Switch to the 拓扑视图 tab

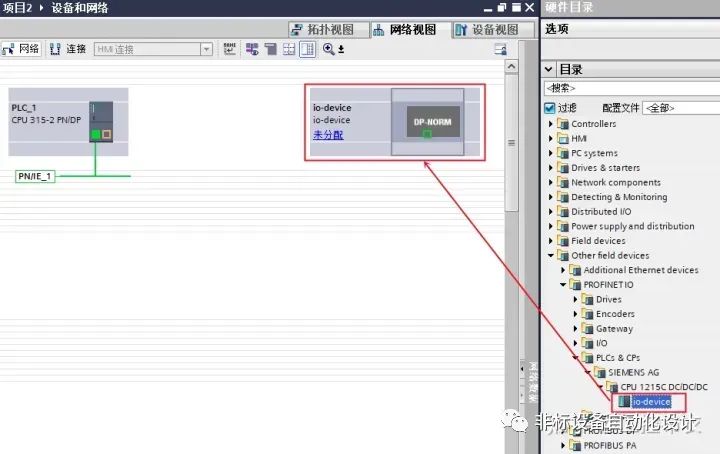click(x=328, y=30)
